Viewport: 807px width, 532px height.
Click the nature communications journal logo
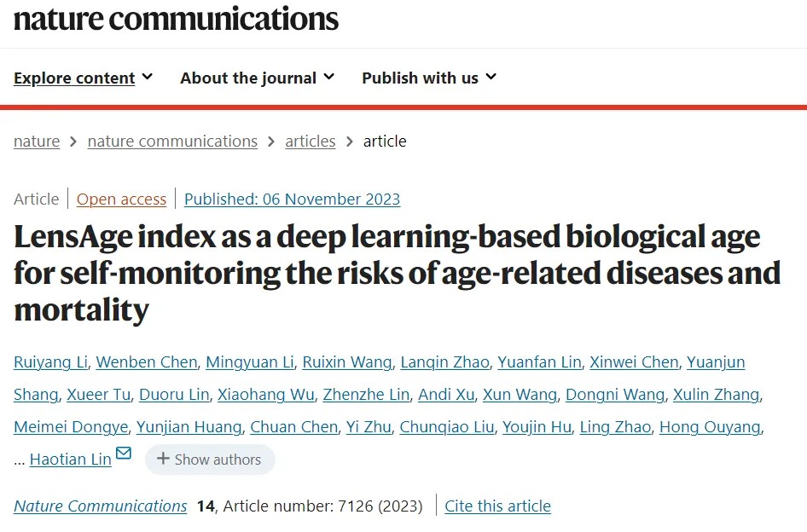coord(176,19)
